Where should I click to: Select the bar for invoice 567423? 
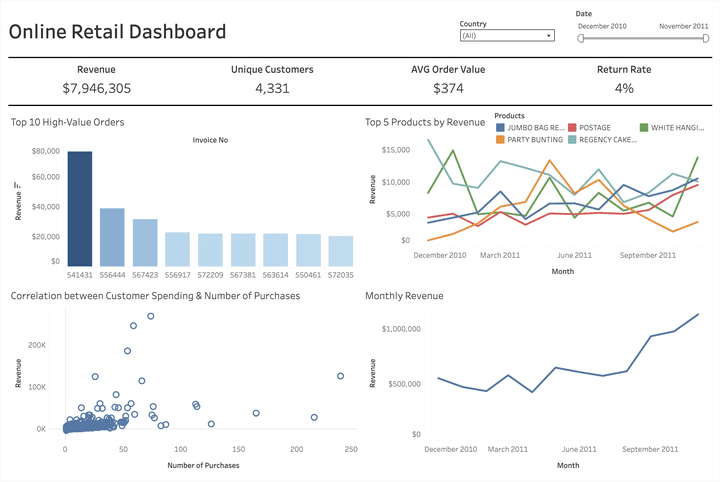(145, 243)
